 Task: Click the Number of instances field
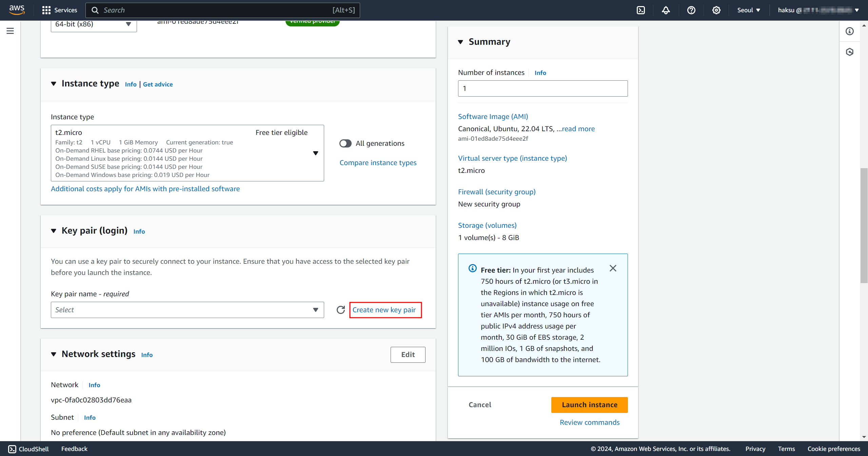pyautogui.click(x=542, y=88)
